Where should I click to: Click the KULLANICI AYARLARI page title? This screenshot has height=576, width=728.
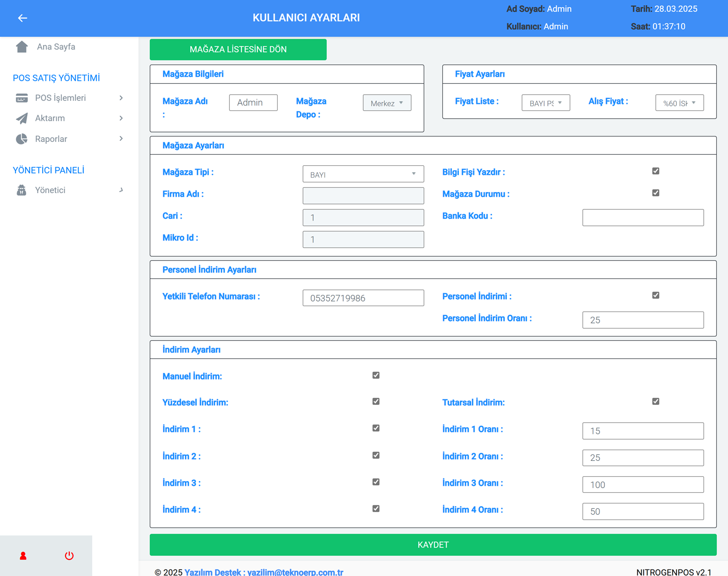pyautogui.click(x=306, y=18)
